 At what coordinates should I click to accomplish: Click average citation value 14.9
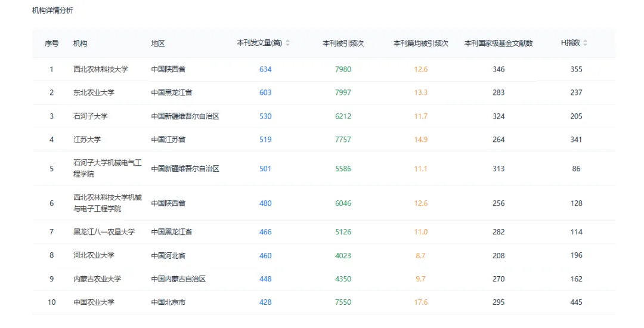(420, 140)
